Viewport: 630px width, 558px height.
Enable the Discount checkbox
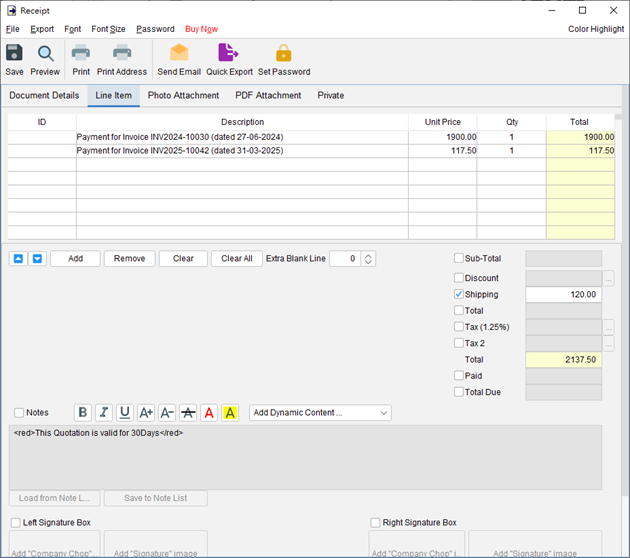pyautogui.click(x=458, y=278)
